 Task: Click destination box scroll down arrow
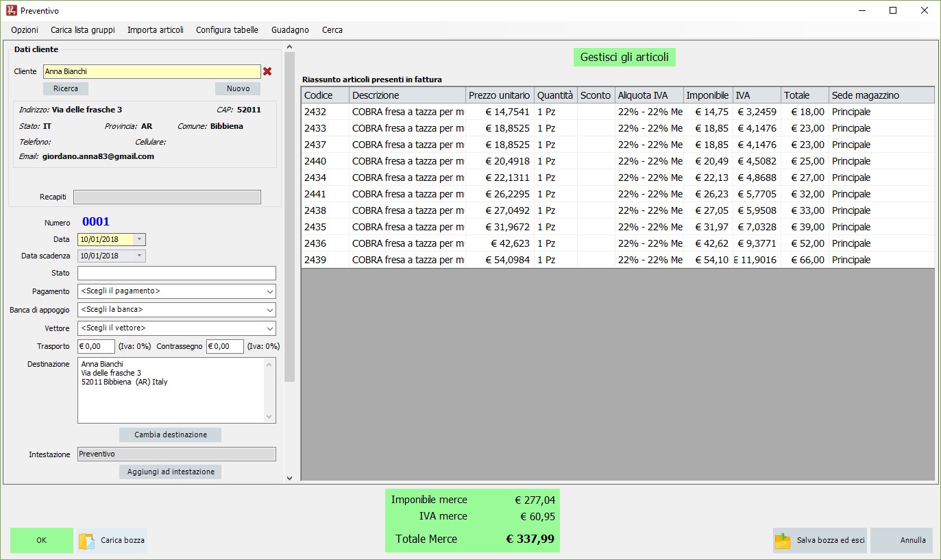point(270,417)
